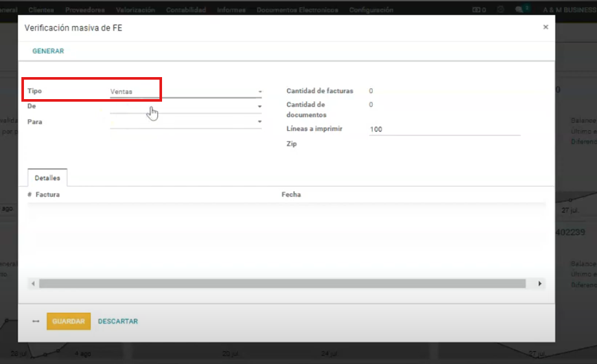Open the De dropdown field
Viewport: 597px width, 364px height.
[185, 106]
